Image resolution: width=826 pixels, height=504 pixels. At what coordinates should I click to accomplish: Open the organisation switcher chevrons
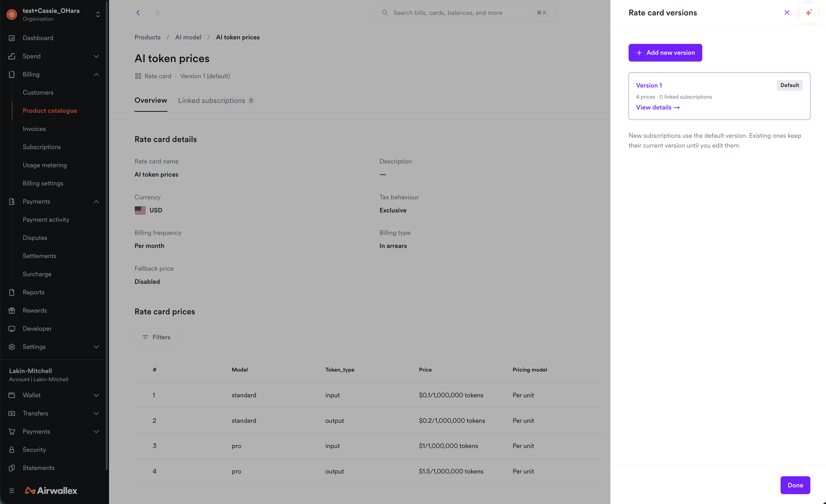98,14
